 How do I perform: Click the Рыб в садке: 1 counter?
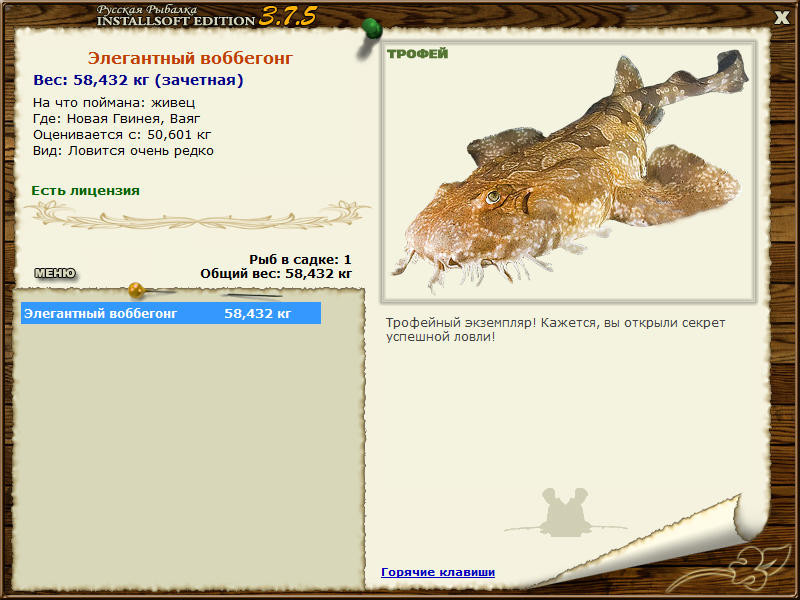coord(301,259)
